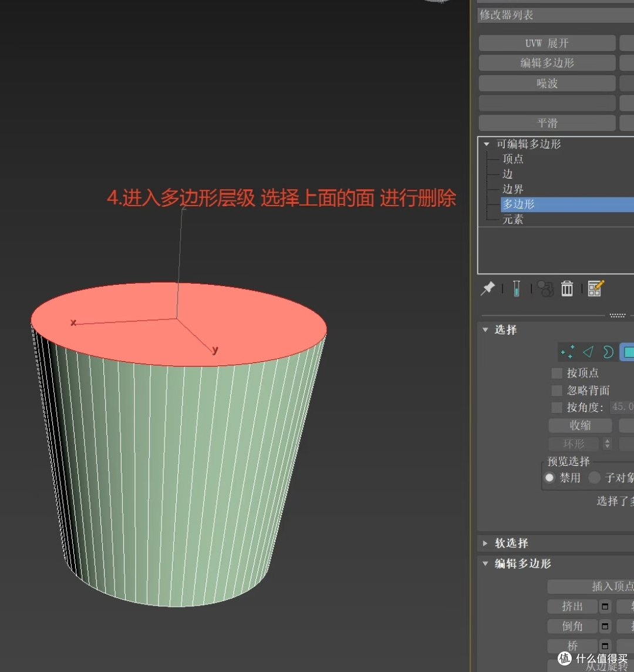Open 修改器列表 dropdown
This screenshot has width=634, height=672.
(555, 15)
